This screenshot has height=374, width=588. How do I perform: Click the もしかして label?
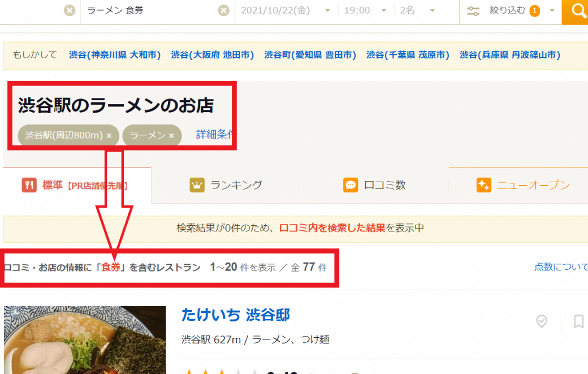coord(35,55)
